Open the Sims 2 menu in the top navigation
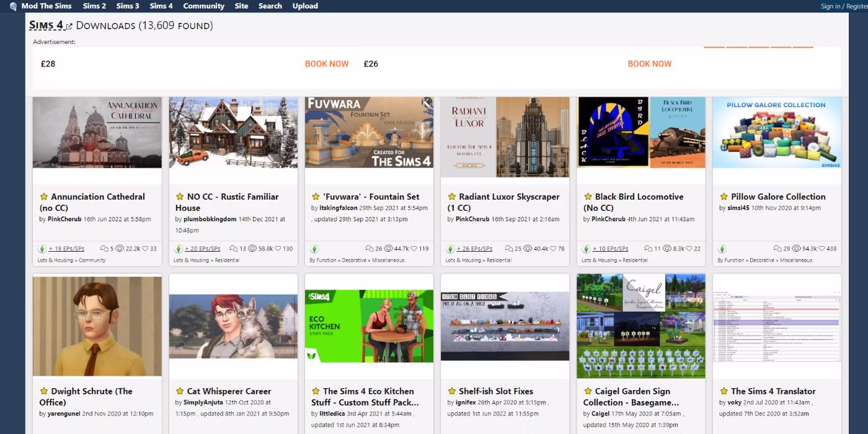This screenshot has height=434, width=868. 94,6
